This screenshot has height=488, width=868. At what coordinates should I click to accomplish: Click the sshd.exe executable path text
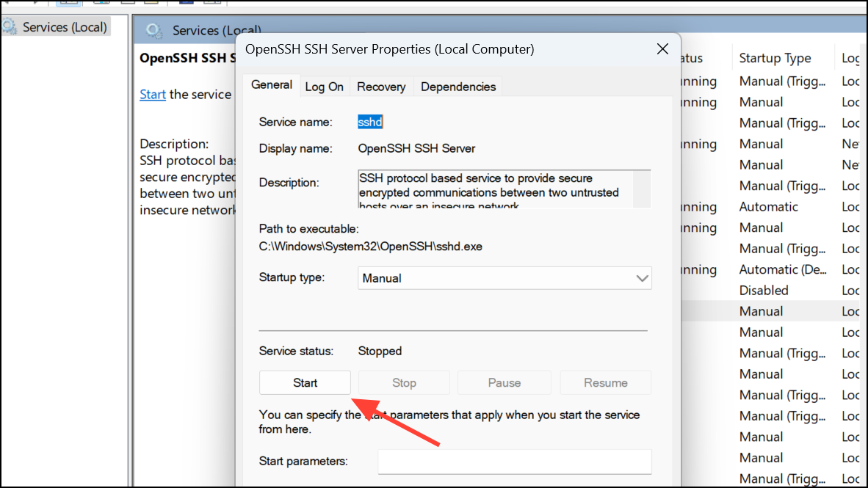click(370, 247)
